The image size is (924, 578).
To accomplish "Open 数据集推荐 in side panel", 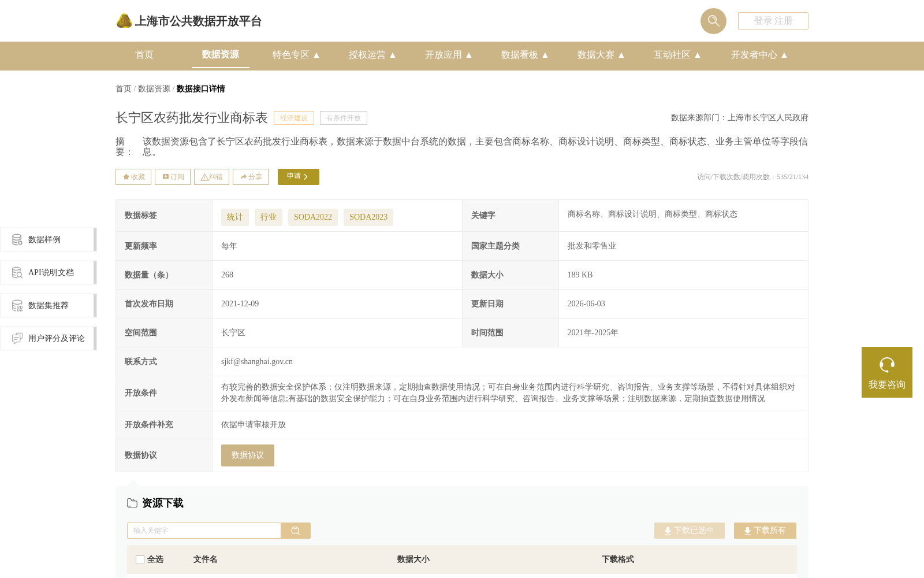I will (49, 306).
